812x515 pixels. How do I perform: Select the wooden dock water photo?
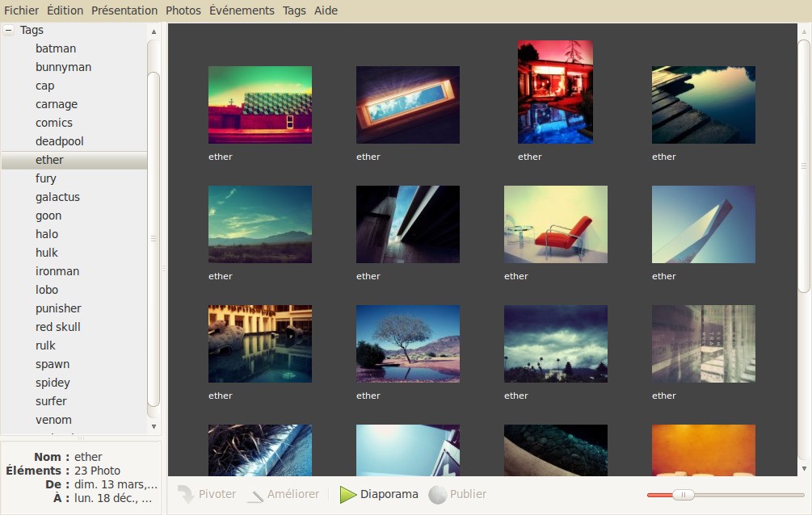coord(703,105)
